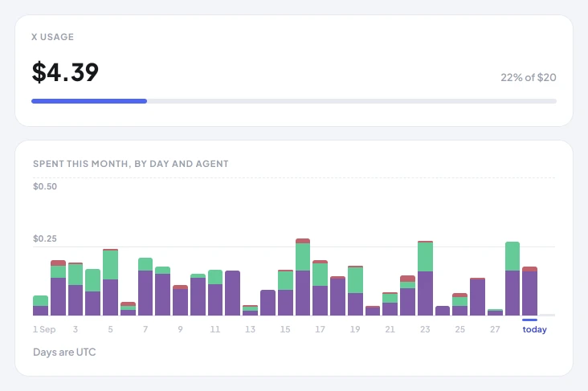Select the bar for Sep 28
This screenshot has width=588, height=391.
point(512,279)
